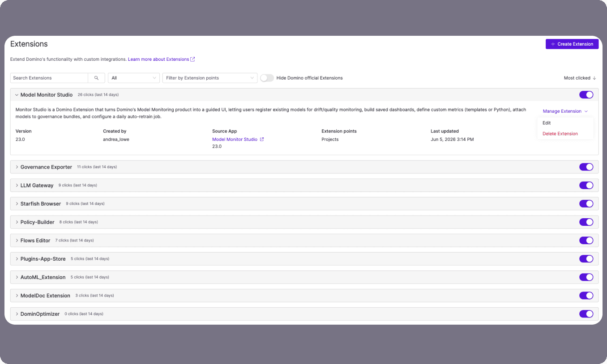Screen dimensions: 607x364
Task: Click the Extension points column label
Action: point(339,131)
